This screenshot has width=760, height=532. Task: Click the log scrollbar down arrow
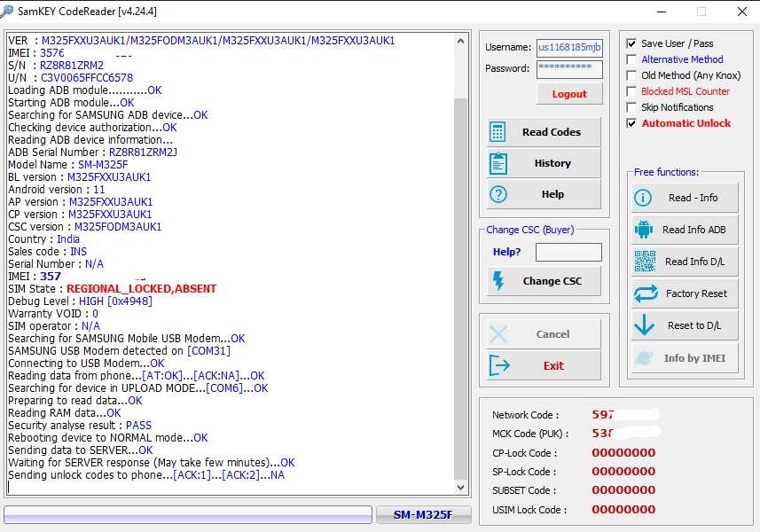click(x=460, y=488)
